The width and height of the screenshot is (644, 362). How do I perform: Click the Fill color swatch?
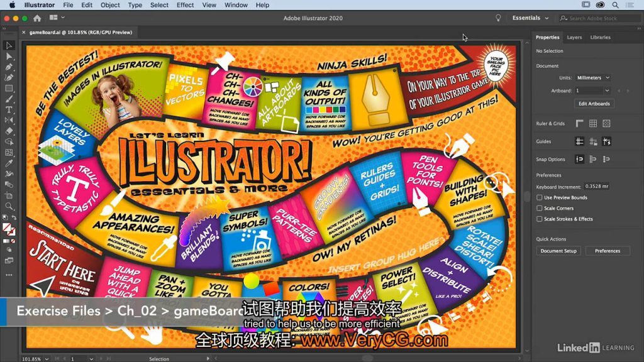(6, 227)
